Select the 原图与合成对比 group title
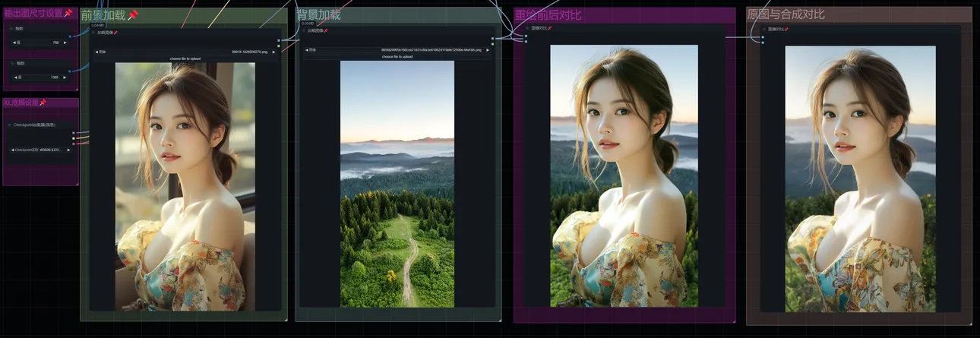The width and height of the screenshot is (980, 338). [786, 14]
